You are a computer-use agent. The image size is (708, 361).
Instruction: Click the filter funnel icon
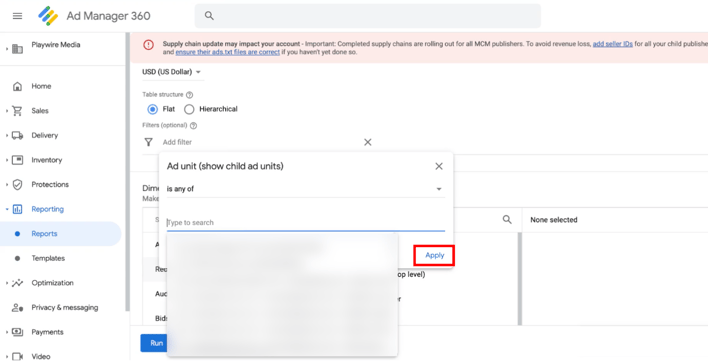tap(148, 142)
